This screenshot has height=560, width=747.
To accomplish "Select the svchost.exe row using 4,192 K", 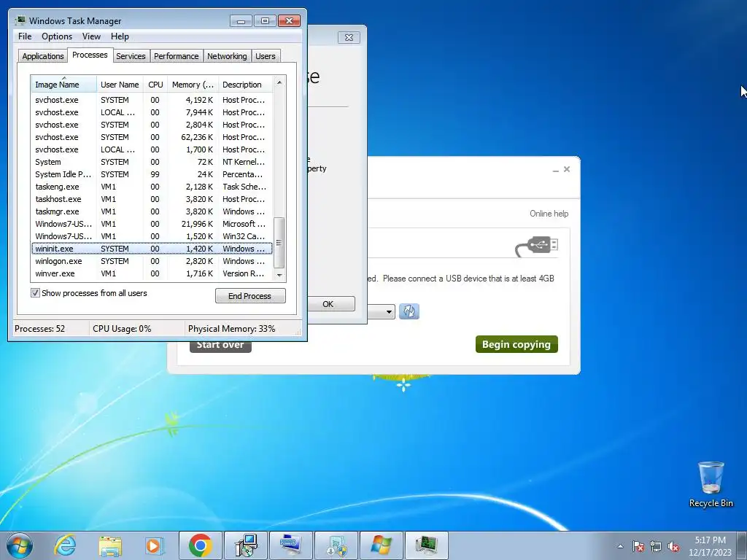I will coord(152,100).
